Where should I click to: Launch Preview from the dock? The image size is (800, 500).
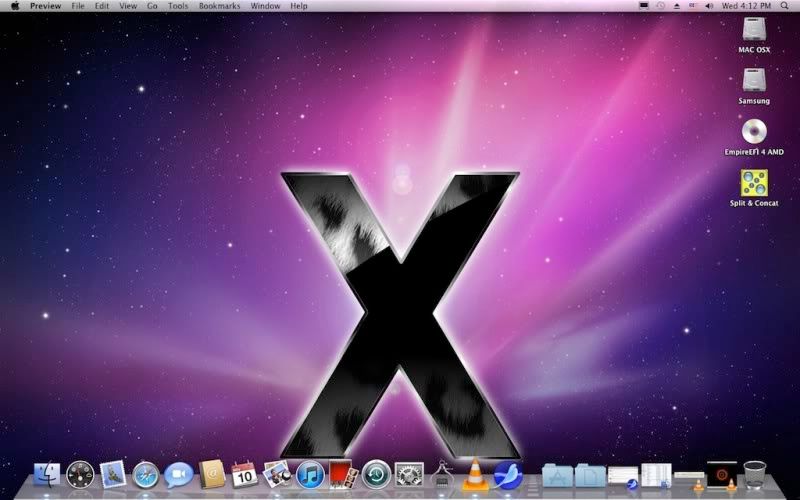click(x=277, y=474)
